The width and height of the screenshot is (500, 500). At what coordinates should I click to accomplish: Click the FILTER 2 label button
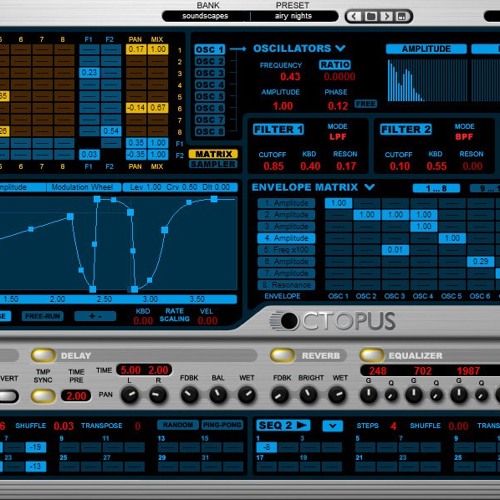406,129
